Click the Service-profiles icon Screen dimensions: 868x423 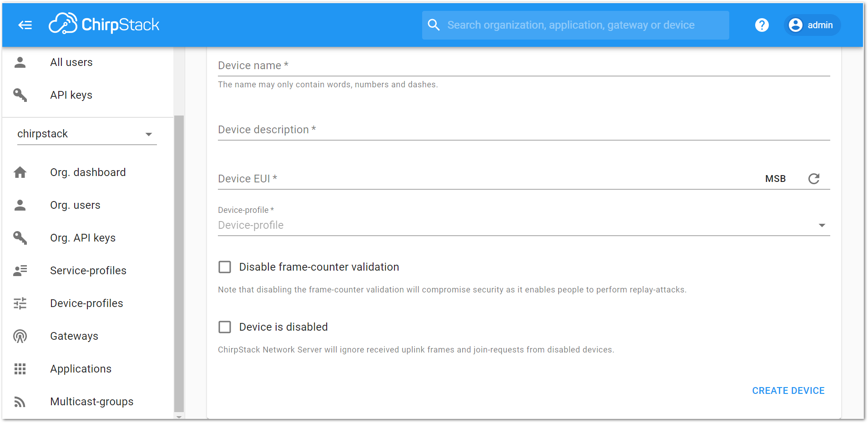(x=20, y=271)
